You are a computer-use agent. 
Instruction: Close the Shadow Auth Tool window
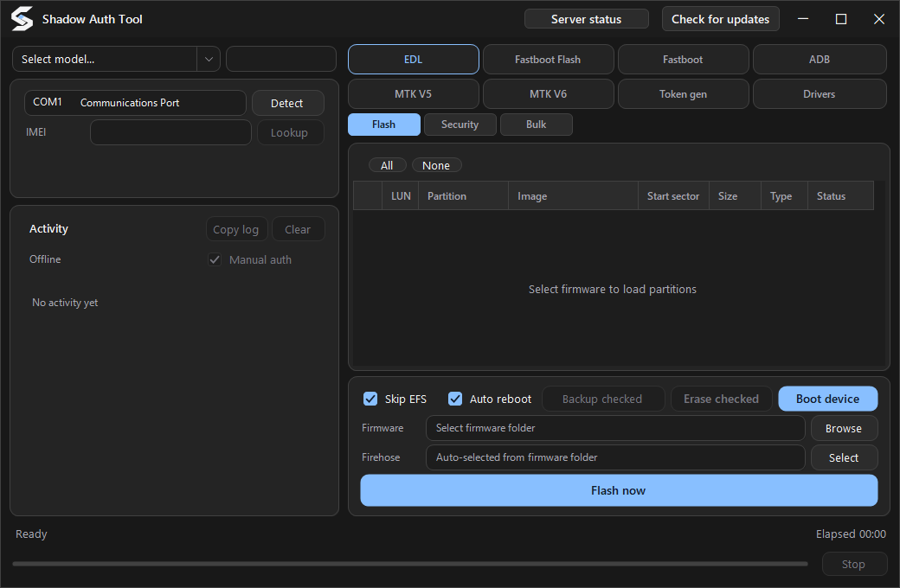pos(878,19)
